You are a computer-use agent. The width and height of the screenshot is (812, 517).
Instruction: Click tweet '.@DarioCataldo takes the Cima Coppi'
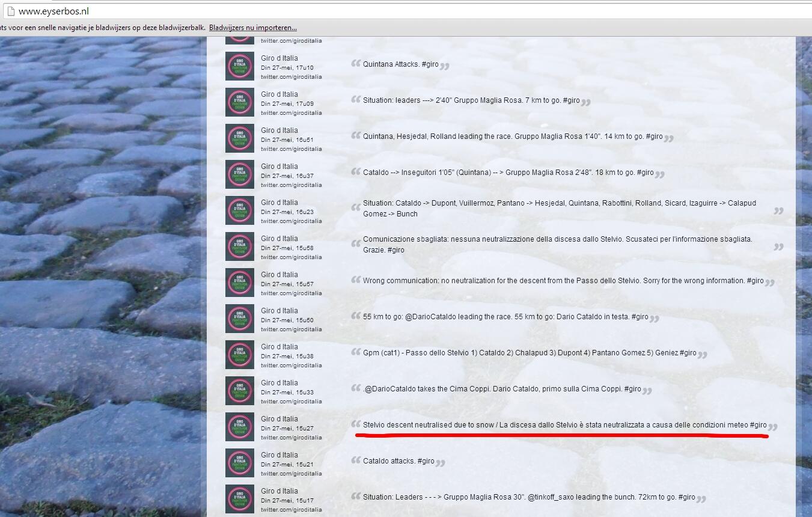(502, 389)
